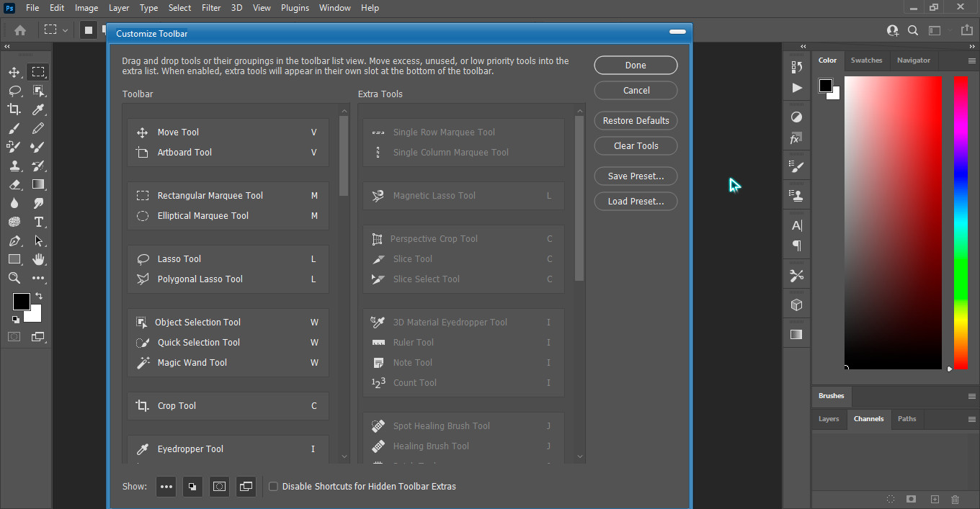
Task: Click the Toolbar list scroll down arrow
Action: tap(344, 456)
